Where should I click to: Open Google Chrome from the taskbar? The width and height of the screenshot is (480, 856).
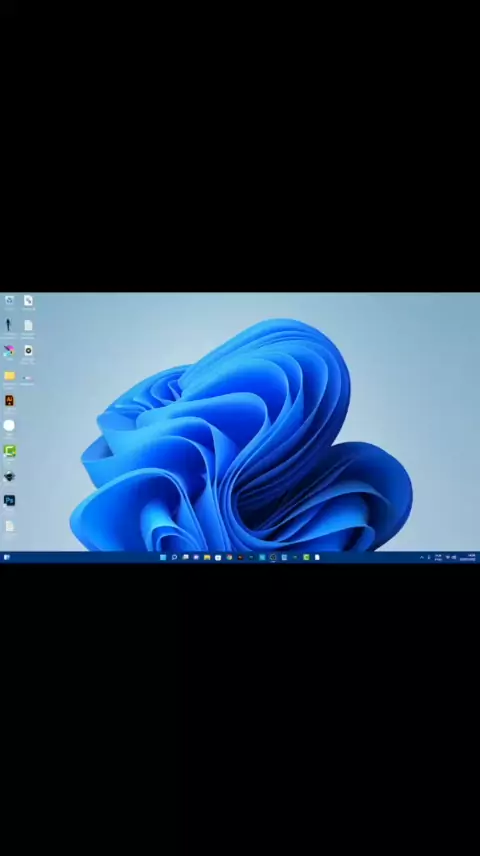pos(229,557)
